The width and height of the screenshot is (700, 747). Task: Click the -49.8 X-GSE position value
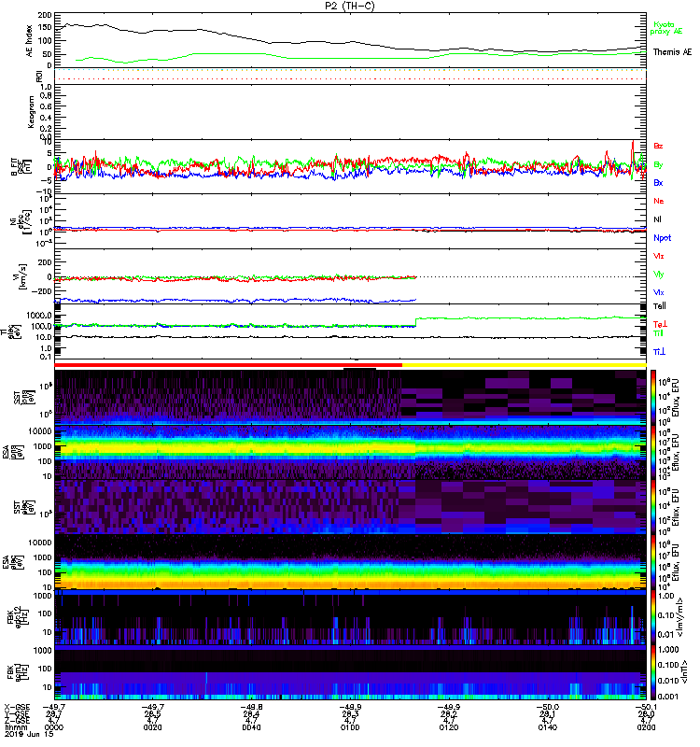click(x=251, y=707)
